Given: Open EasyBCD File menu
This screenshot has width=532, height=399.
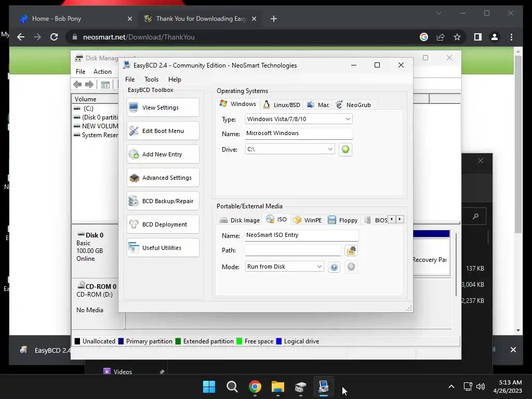Looking at the screenshot, I should [x=130, y=79].
